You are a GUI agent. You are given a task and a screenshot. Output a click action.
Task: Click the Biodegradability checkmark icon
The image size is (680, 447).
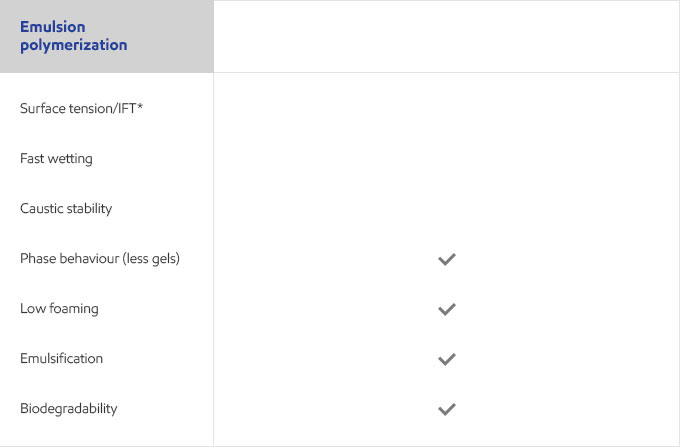click(x=447, y=409)
